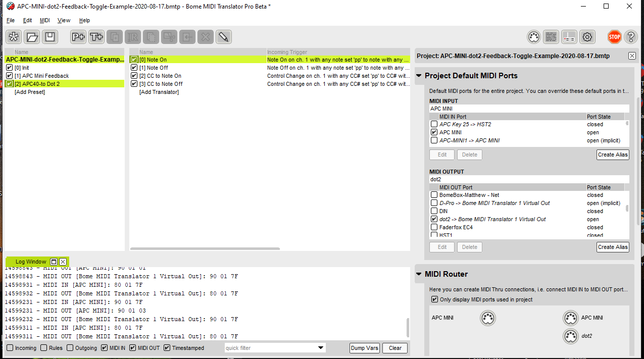This screenshot has width=644, height=359.
Task: Click APC MINI input connector in MIDI Router
Action: click(488, 318)
